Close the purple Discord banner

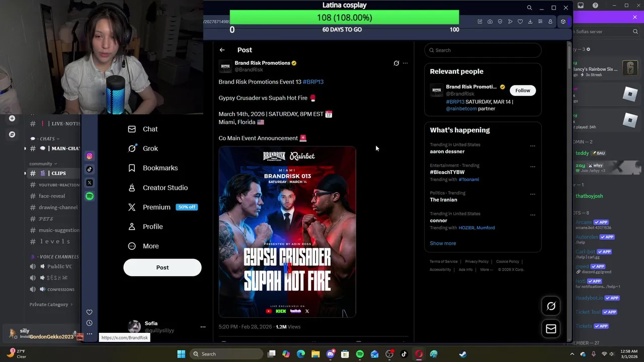point(635,17)
